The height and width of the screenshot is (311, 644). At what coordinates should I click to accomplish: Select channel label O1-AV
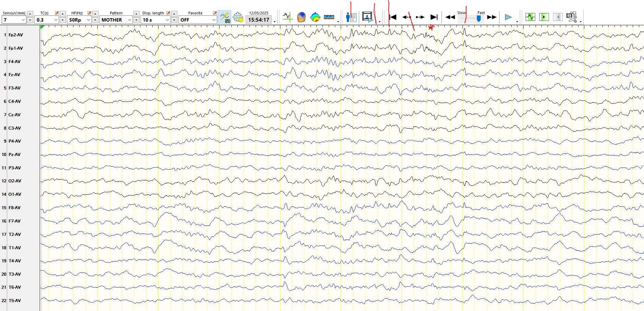(x=15, y=194)
